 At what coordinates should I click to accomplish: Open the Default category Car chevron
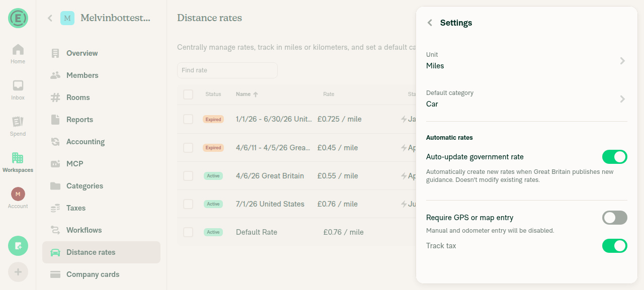coord(622,99)
